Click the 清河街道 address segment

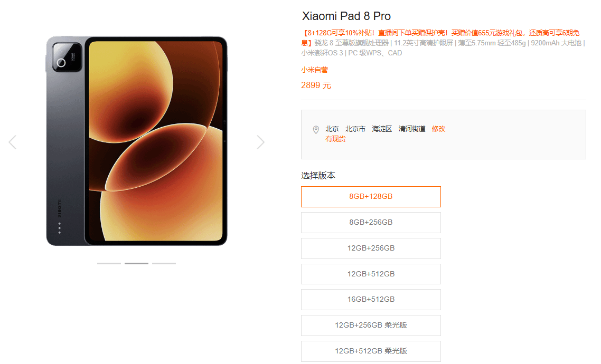tap(411, 129)
